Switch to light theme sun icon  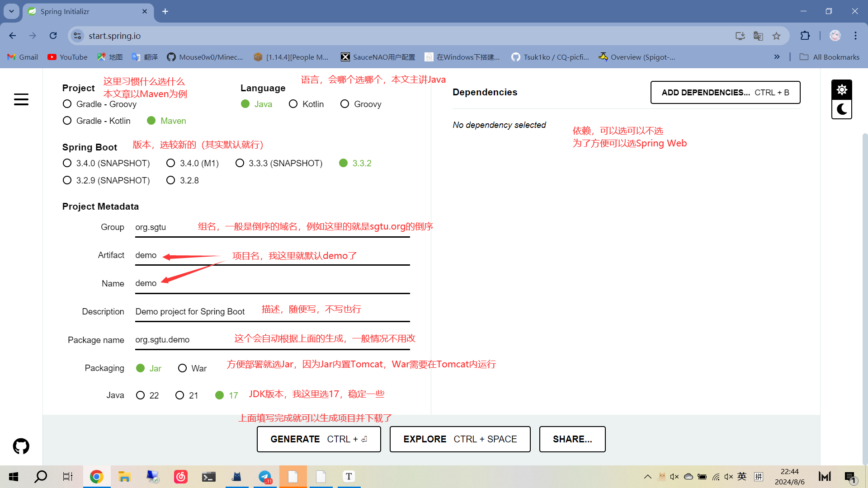[x=842, y=89]
